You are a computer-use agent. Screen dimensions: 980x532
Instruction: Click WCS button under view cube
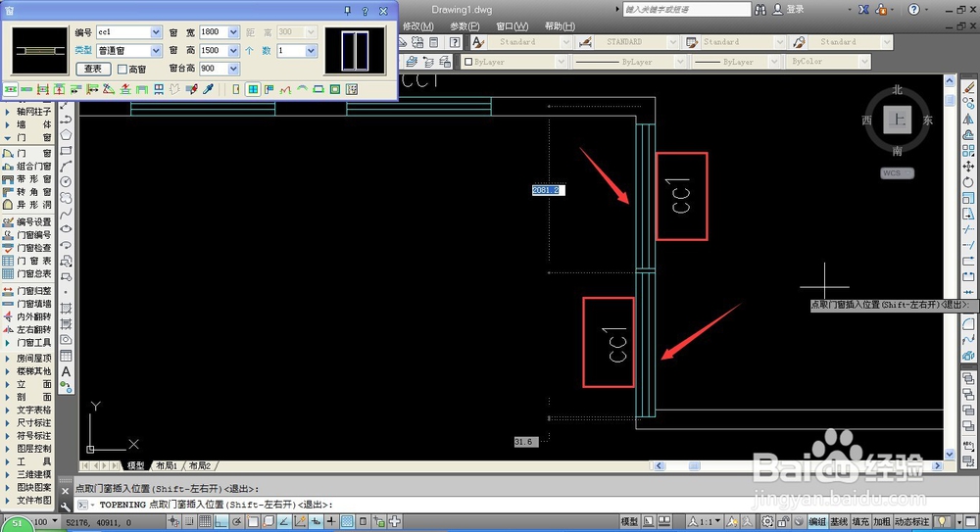[898, 173]
